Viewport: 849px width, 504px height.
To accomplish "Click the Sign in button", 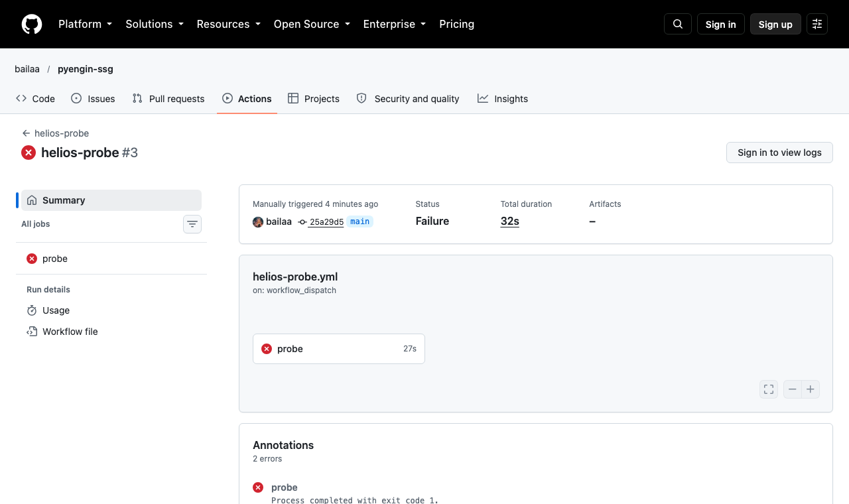I will [721, 24].
